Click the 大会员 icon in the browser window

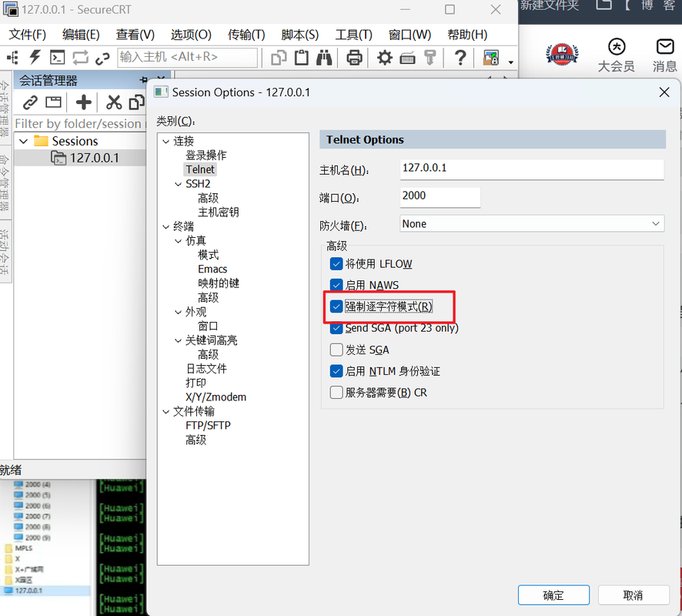pos(617,46)
